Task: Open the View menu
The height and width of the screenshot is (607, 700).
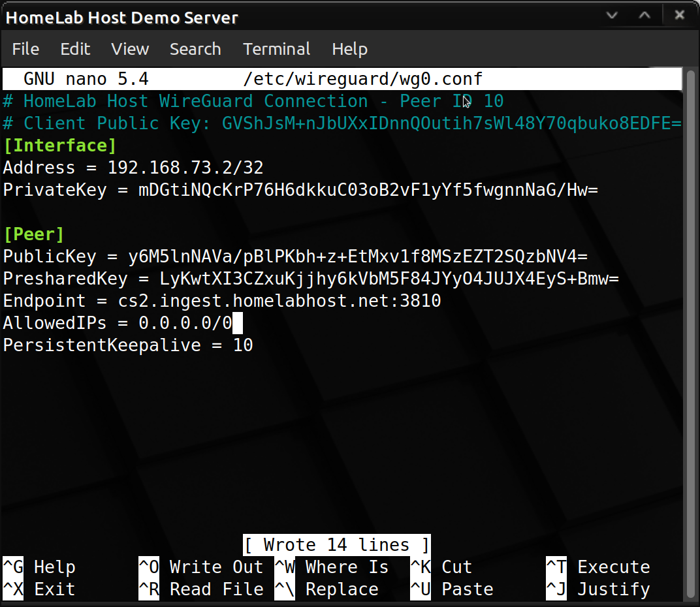Action: [x=130, y=49]
